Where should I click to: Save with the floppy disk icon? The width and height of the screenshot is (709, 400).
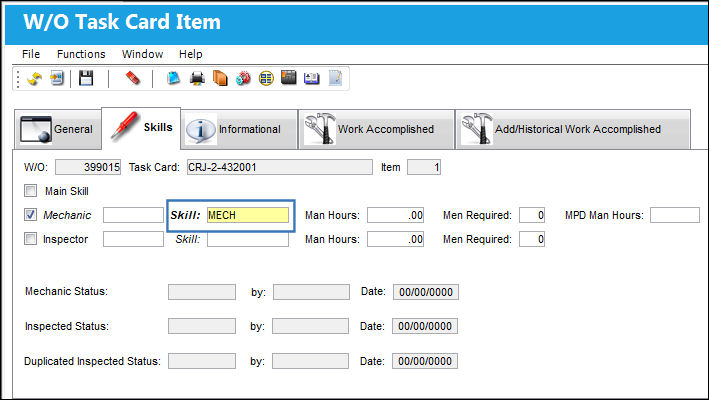pyautogui.click(x=86, y=78)
